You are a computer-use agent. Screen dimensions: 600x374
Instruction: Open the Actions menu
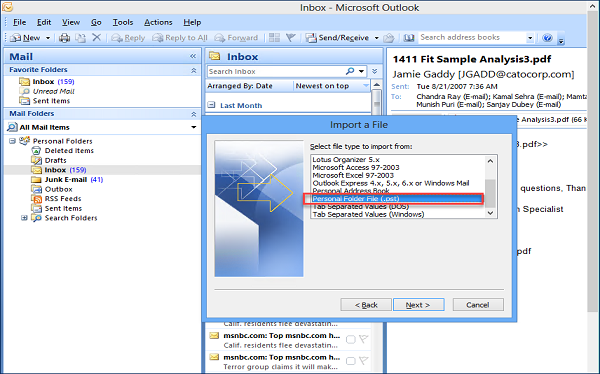[x=158, y=22]
